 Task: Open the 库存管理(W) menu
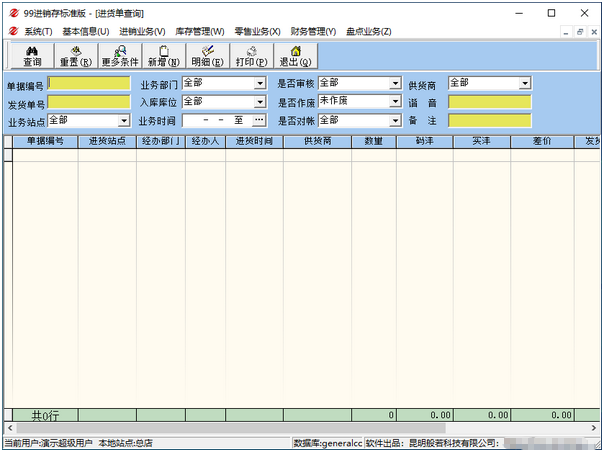pos(200,32)
